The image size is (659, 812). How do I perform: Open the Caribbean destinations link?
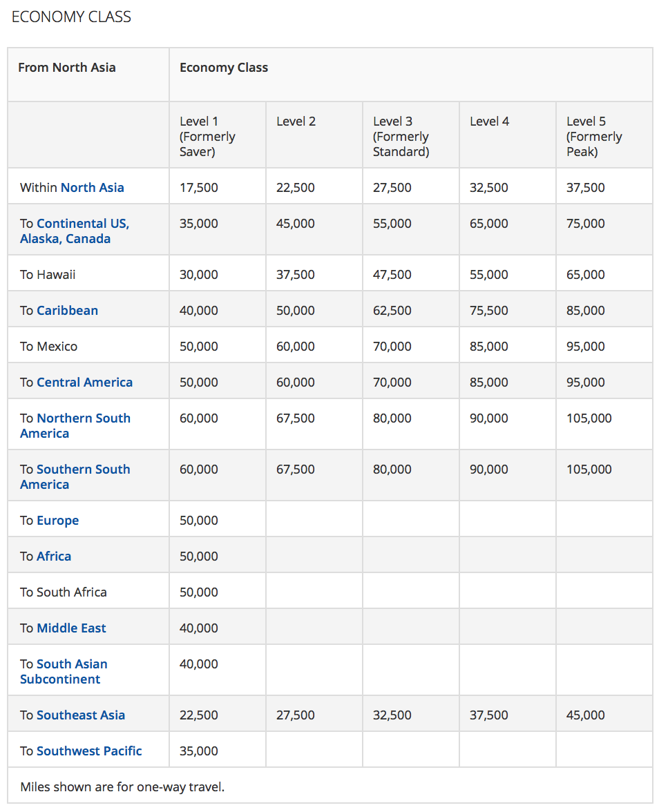[67, 310]
